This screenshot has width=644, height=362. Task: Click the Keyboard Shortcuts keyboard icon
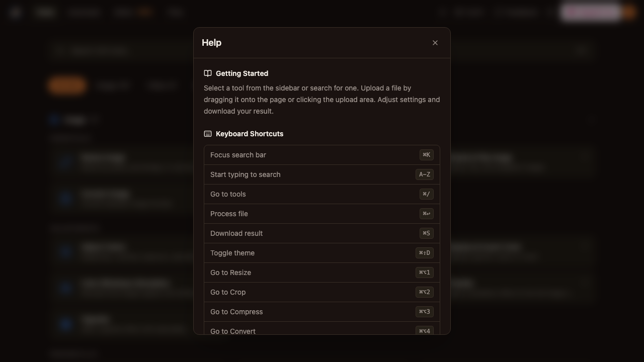tap(208, 134)
